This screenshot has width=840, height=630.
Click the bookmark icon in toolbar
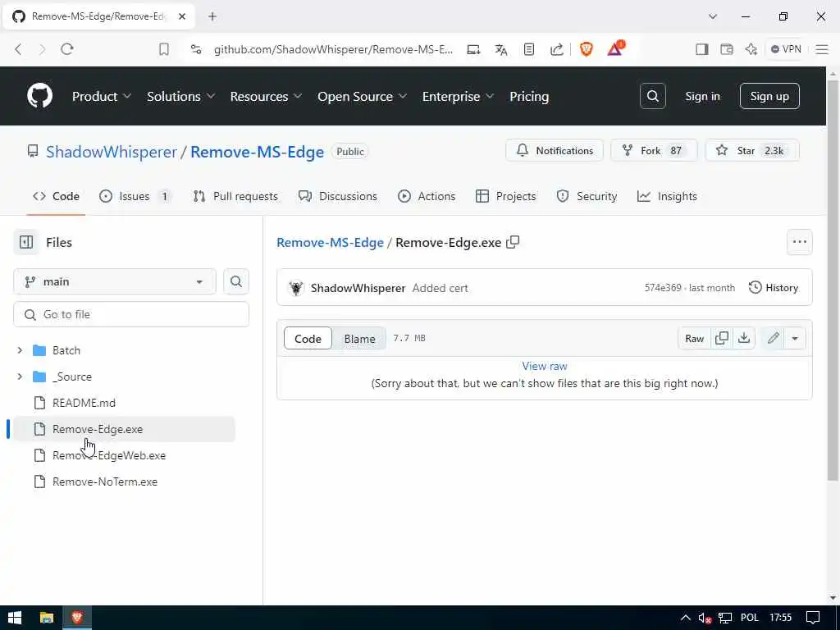[x=164, y=49]
